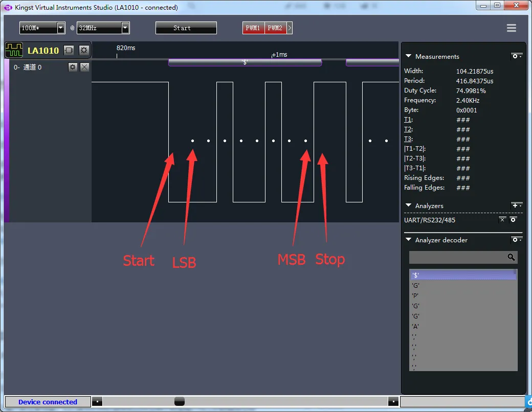Viewport: 532px width, 412px height.
Task: Click the decoder search magnifier icon
Action: 511,257
